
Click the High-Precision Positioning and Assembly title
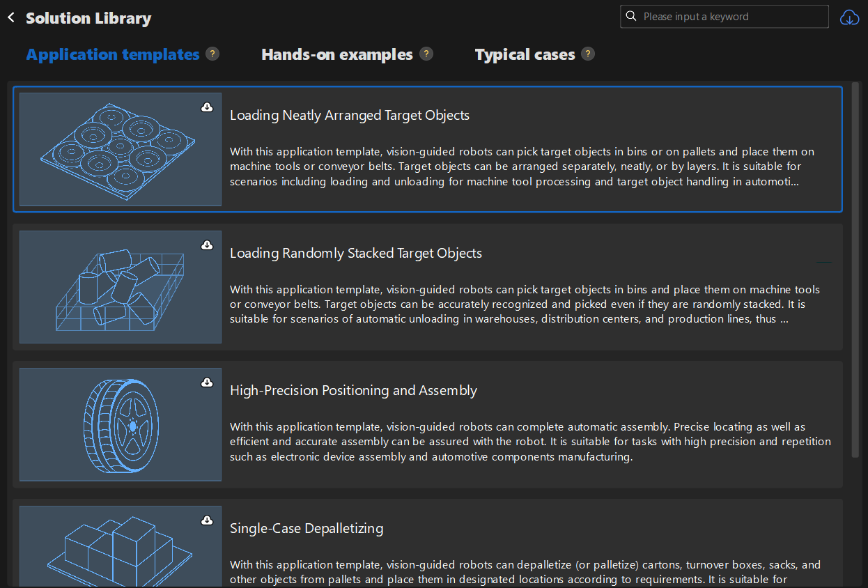point(353,390)
